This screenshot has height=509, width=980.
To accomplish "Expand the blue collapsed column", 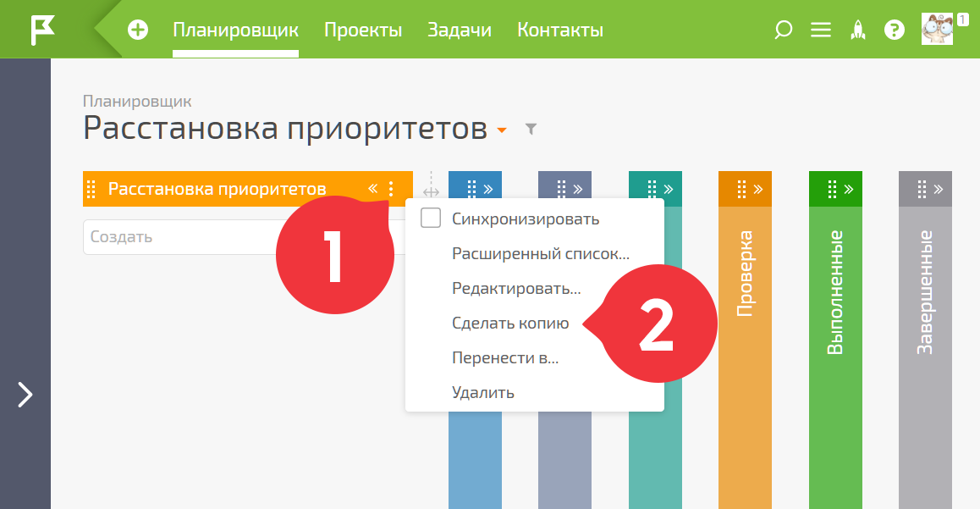I will (x=488, y=189).
